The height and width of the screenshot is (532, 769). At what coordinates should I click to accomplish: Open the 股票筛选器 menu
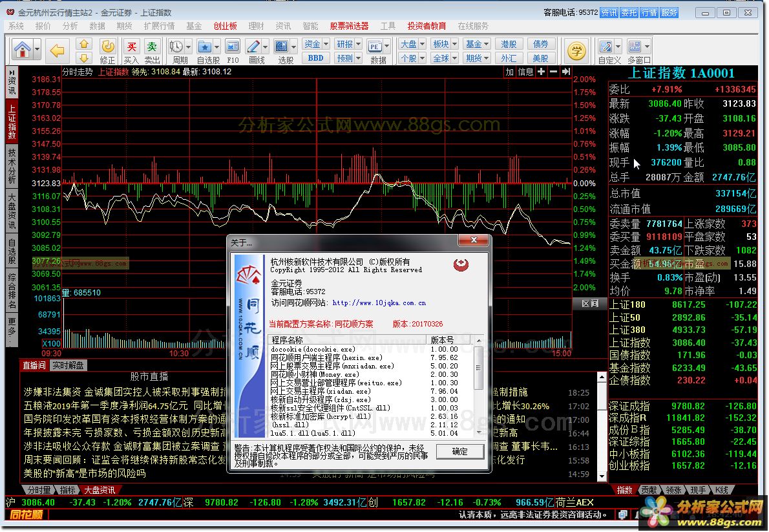click(349, 26)
